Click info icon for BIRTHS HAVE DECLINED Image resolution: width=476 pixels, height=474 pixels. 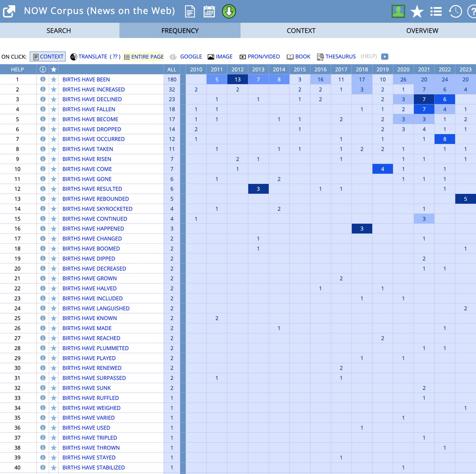(43, 99)
